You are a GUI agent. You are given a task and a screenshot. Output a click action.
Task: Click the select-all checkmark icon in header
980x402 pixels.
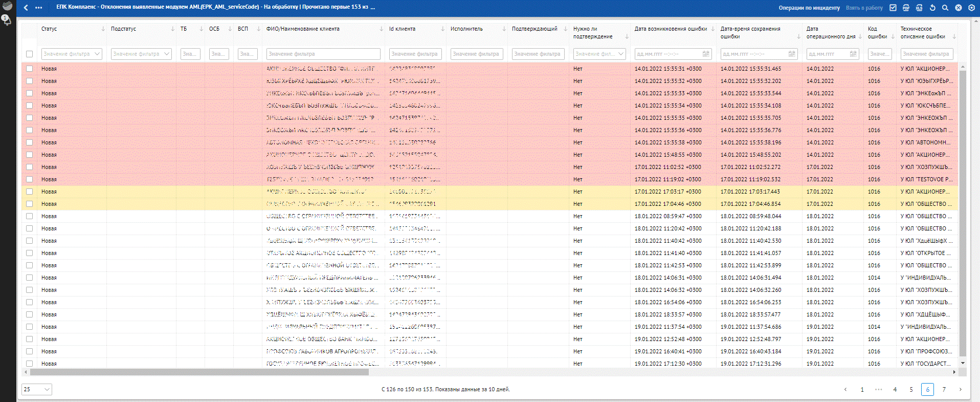coord(893,8)
